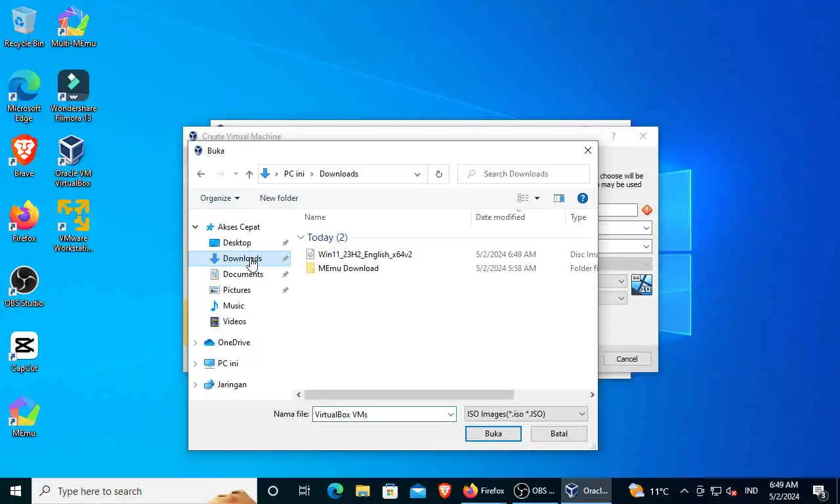
Task: Open the Nama file combo dropdown arrow
Action: (451, 414)
